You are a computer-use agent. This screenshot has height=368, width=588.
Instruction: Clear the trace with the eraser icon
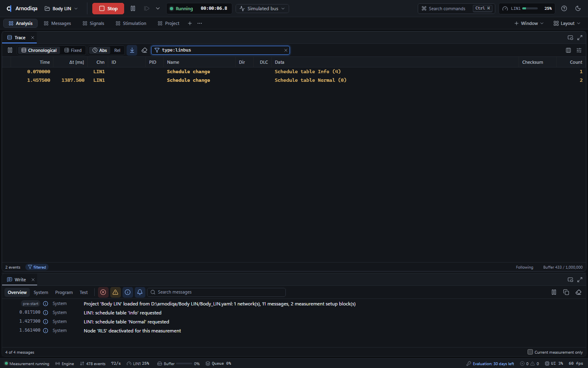point(144,50)
